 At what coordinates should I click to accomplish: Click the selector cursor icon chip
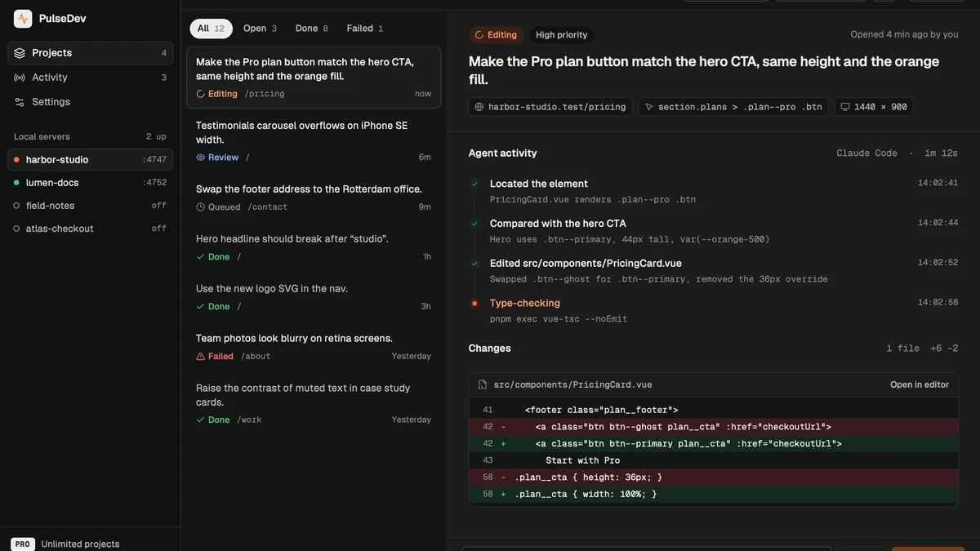[649, 107]
